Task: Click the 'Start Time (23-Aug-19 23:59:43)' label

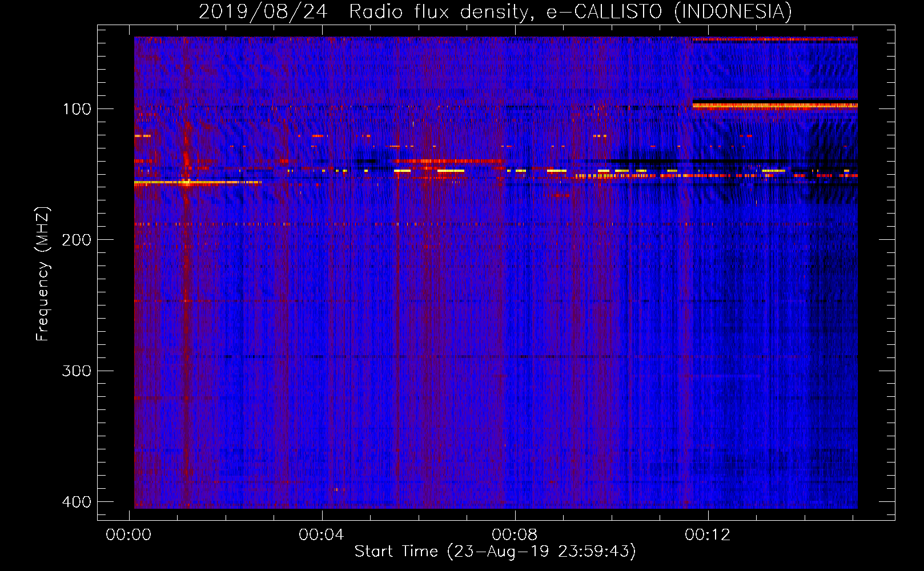Action: (x=495, y=552)
